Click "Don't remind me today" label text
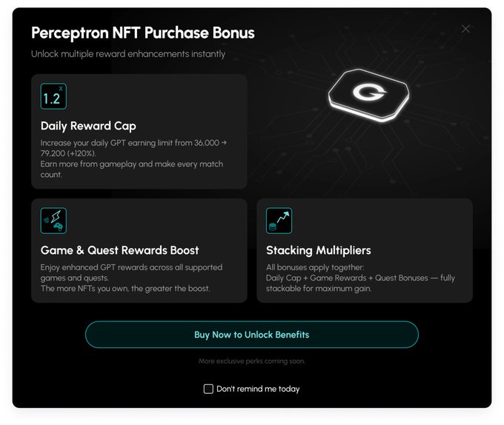 tap(258, 389)
